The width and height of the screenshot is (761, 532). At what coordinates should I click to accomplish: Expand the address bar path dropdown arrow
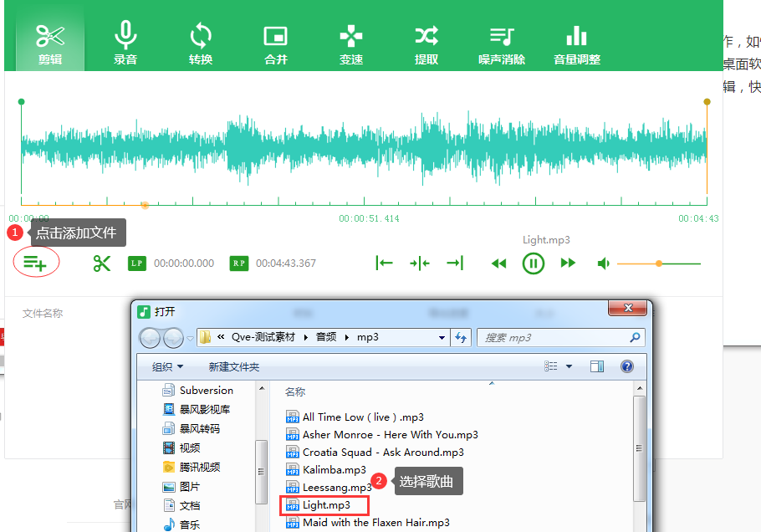(x=442, y=338)
